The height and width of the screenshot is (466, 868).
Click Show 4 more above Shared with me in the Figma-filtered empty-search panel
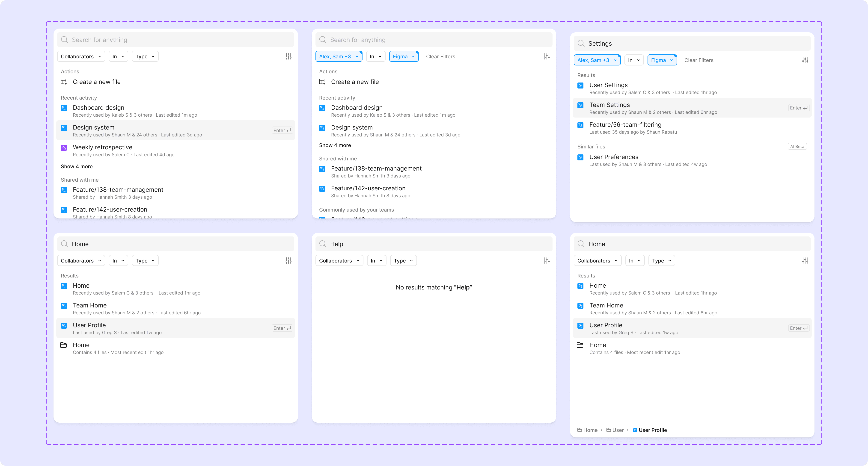(x=335, y=145)
